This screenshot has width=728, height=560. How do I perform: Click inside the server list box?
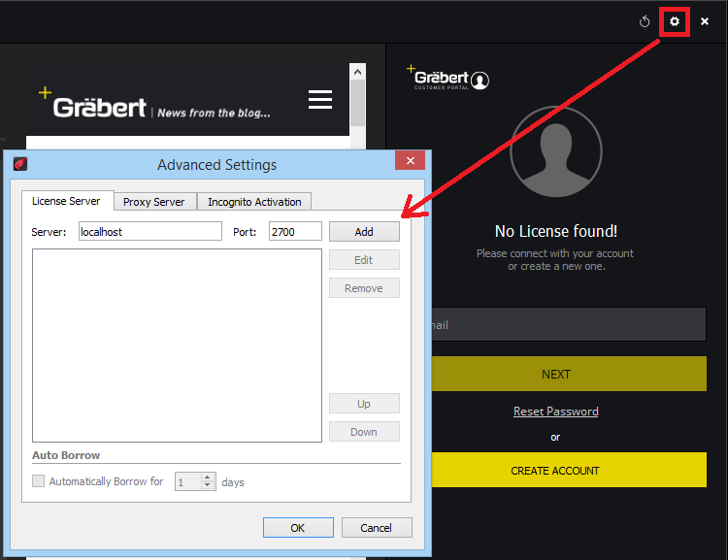click(x=177, y=346)
